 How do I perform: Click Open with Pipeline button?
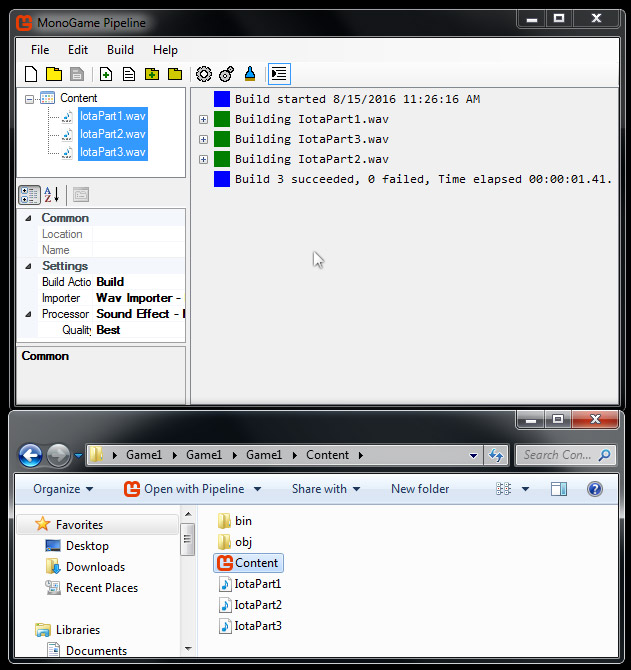click(x=192, y=489)
